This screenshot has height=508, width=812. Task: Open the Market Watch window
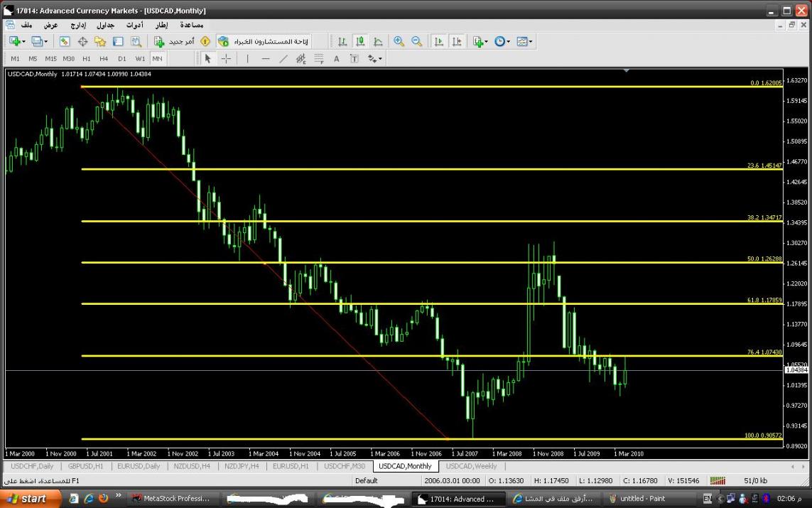pyautogui.click(x=65, y=42)
